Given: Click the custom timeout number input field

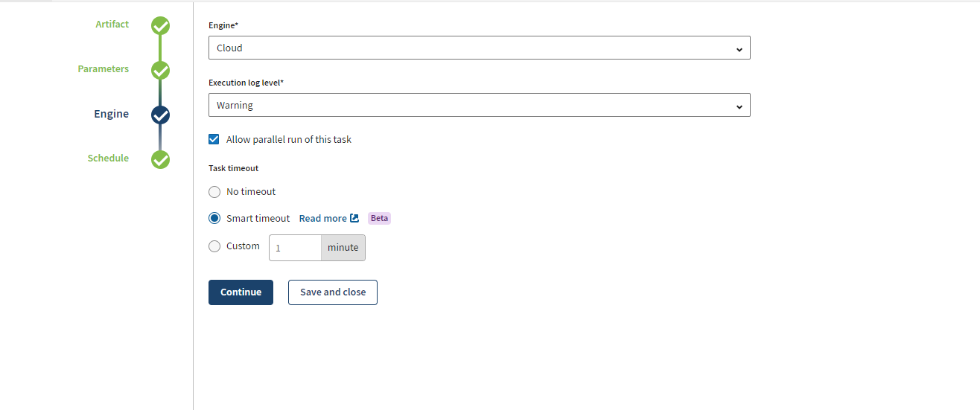Looking at the screenshot, I should coord(295,248).
